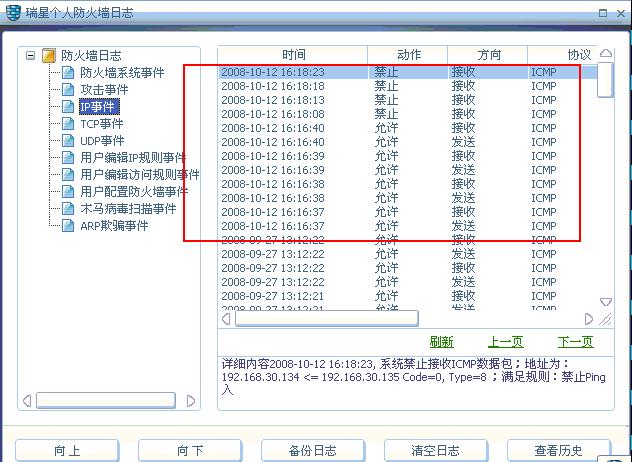Collapse the 防火墙日志 tree root
The width and height of the screenshot is (632, 462).
pyautogui.click(x=30, y=55)
